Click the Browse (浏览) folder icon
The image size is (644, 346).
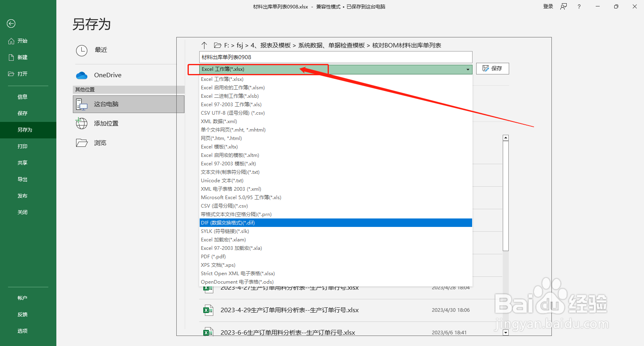[82, 143]
